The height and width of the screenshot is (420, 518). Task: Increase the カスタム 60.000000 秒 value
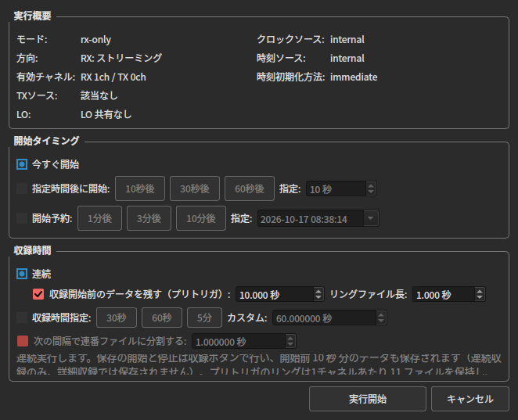tap(381, 314)
